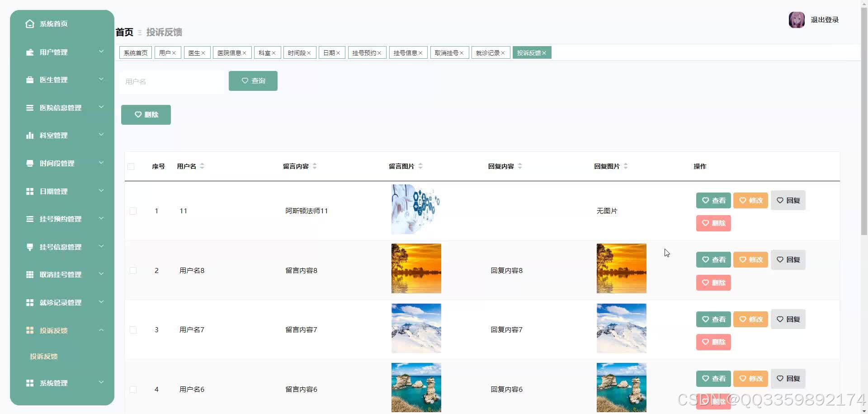
Task: Toggle the select-all header checkbox
Action: coord(131,166)
